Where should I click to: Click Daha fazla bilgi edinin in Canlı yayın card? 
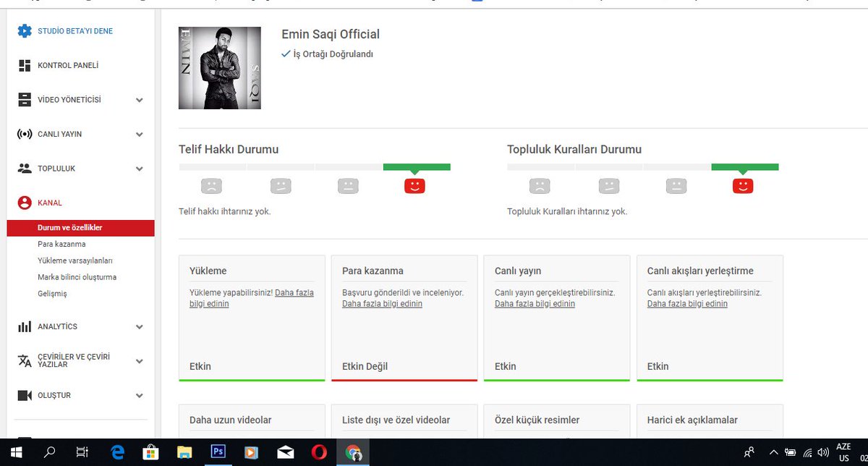[x=535, y=304]
